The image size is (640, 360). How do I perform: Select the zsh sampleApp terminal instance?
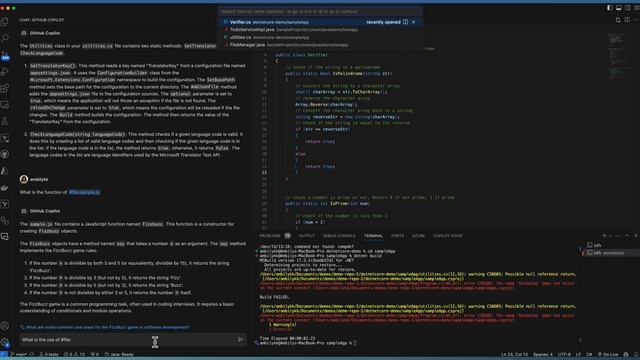pyautogui.click(x=611, y=253)
